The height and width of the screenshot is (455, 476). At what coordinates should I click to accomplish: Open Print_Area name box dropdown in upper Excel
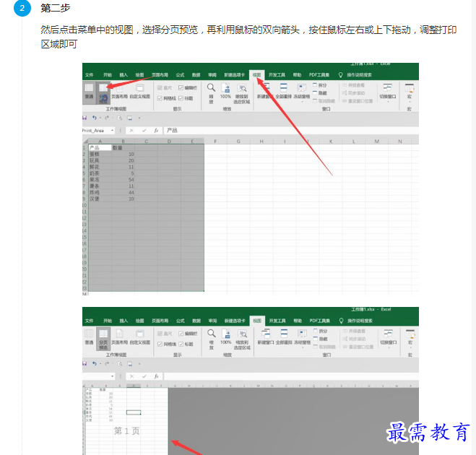[113, 131]
